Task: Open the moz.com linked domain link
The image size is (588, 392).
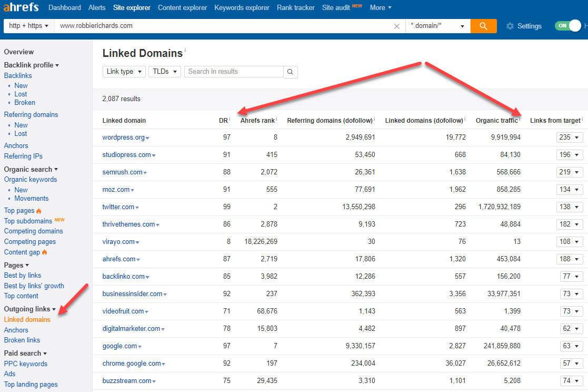Action: point(115,190)
